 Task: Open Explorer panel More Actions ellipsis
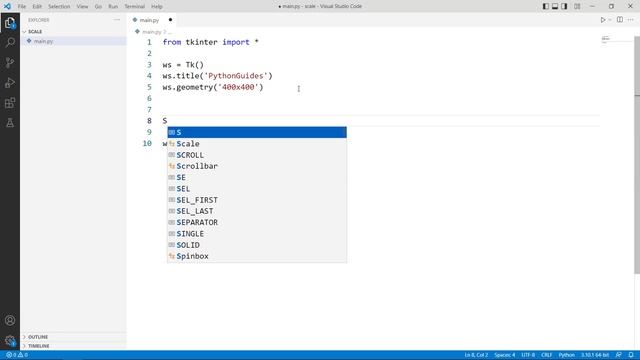pos(117,20)
